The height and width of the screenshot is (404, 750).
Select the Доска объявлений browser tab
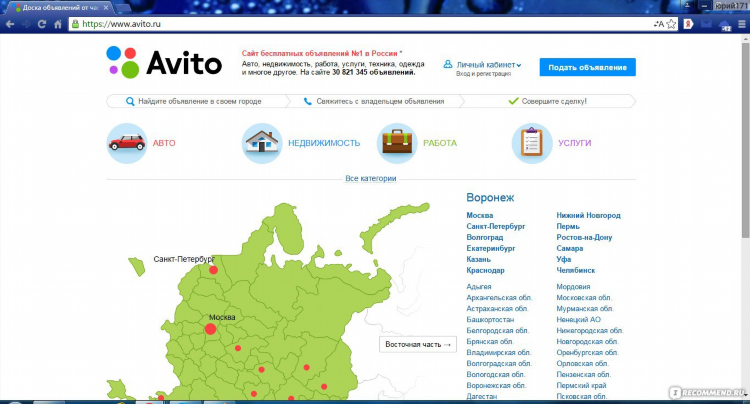click(x=60, y=8)
